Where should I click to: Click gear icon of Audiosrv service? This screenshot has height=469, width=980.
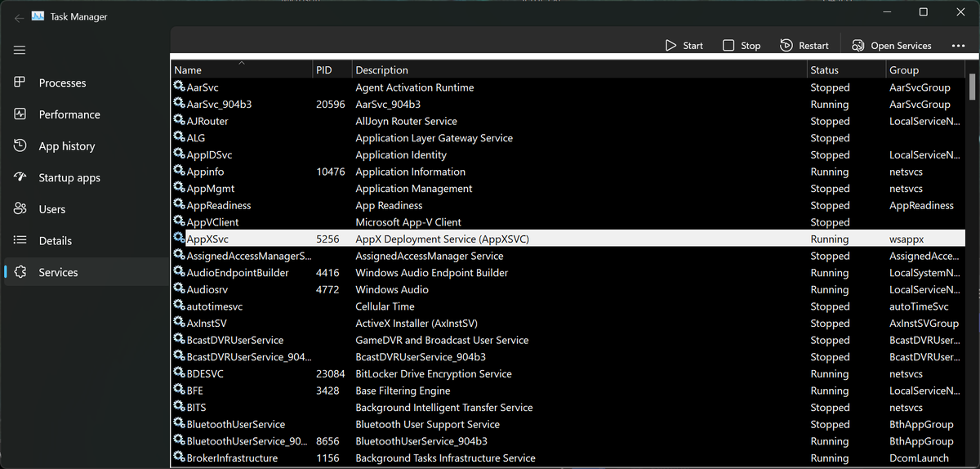tap(180, 289)
